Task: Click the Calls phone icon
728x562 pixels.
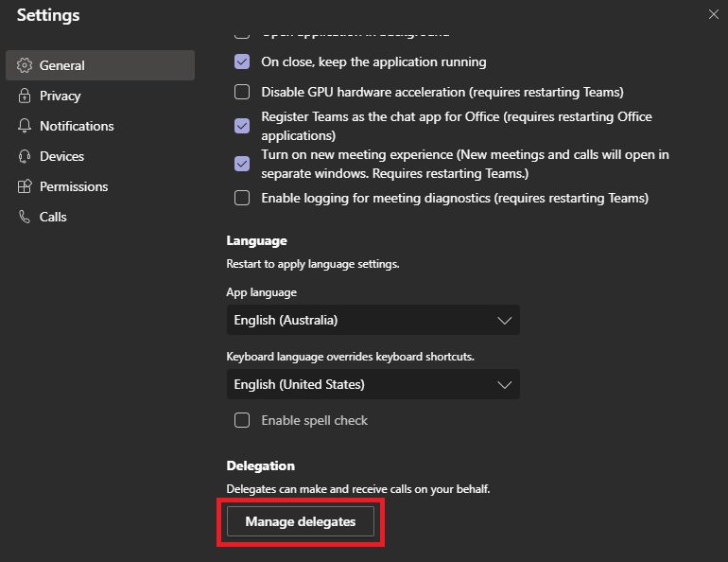Action: click(x=25, y=217)
